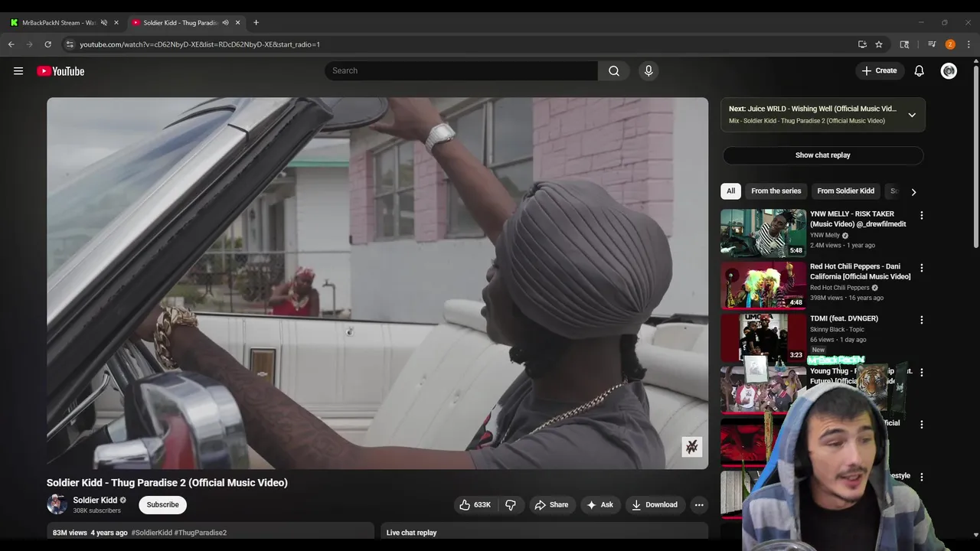Show more filter chips with arrow
Image resolution: width=980 pixels, height=551 pixels.
(x=913, y=192)
